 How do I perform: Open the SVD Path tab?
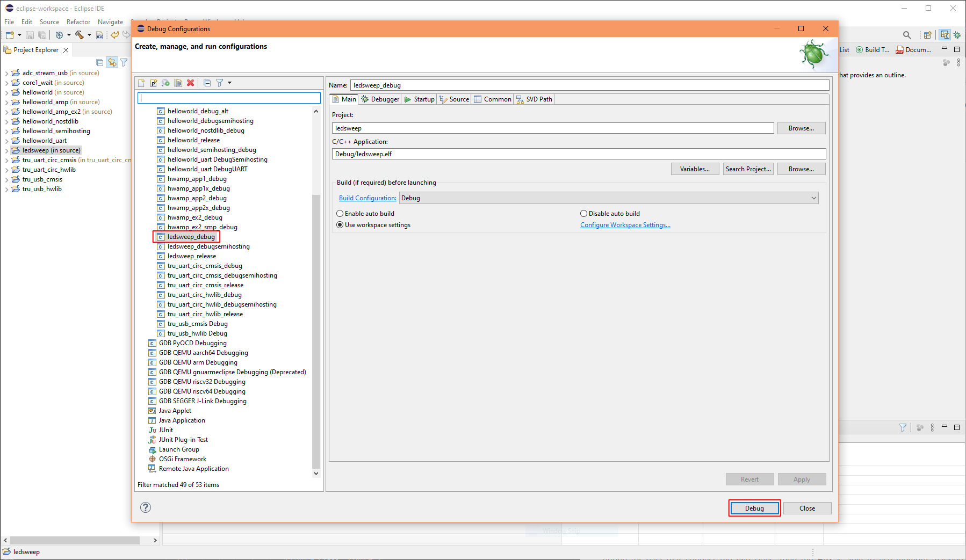pos(534,99)
